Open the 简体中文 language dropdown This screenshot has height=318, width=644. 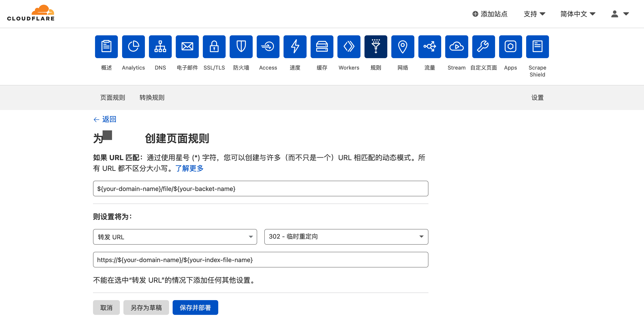coord(578,14)
